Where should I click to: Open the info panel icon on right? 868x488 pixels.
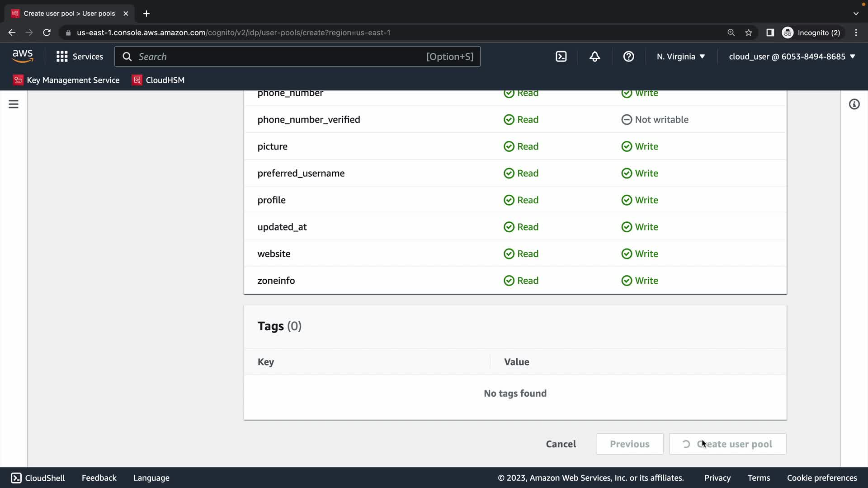point(854,104)
